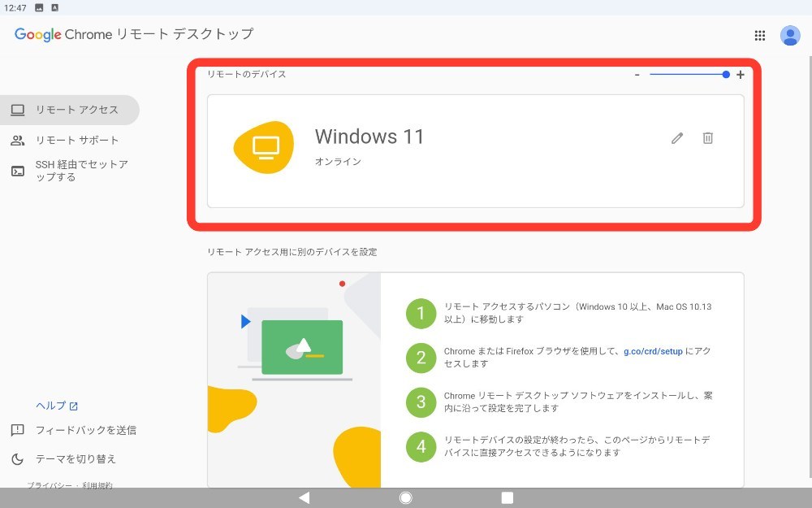Click the green step 2 circle
The image size is (812, 508).
421,358
